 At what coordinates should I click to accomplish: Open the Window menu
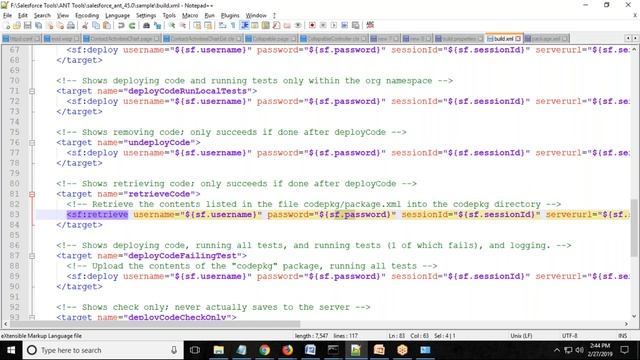(x=256, y=16)
